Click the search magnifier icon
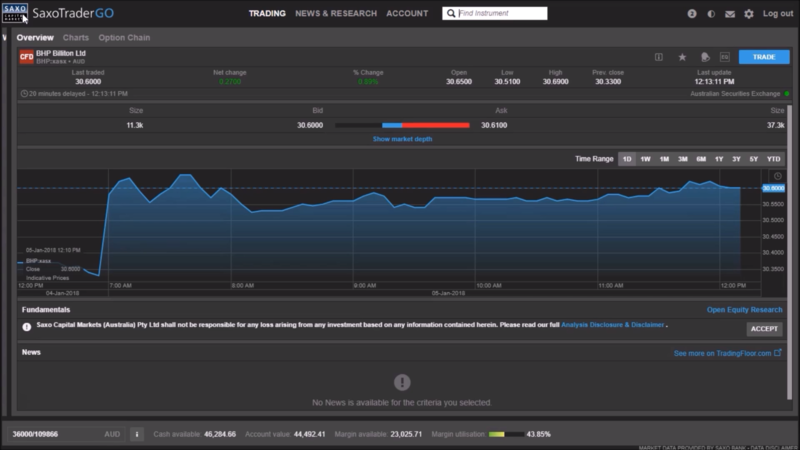The height and width of the screenshot is (450, 800). 451,13
